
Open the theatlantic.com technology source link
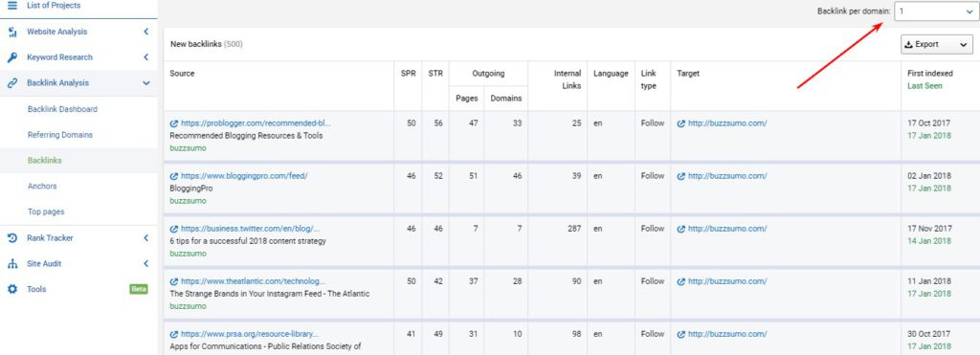[253, 281]
